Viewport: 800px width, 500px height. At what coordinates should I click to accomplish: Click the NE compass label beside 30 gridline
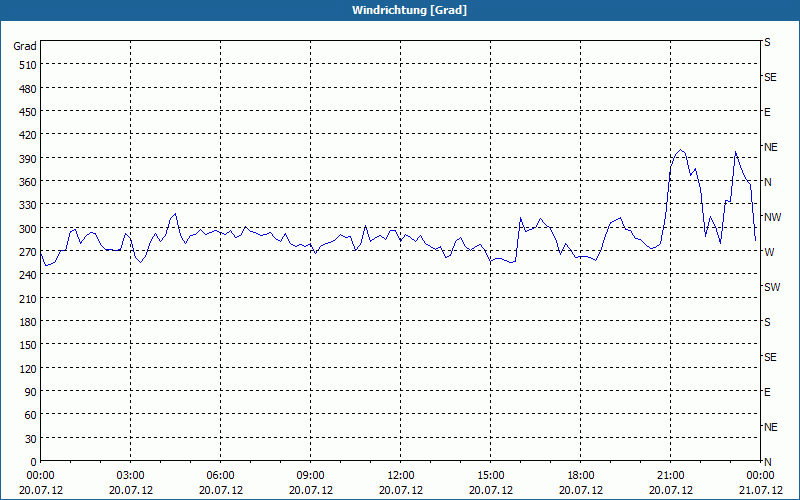(x=770, y=427)
